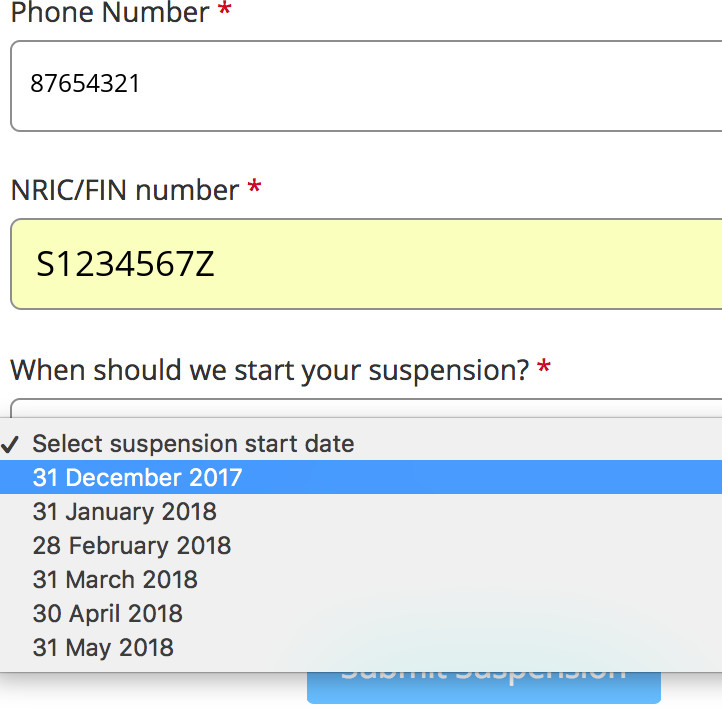
Task: Select 31 March 2018 in the dropdown
Action: (115, 579)
